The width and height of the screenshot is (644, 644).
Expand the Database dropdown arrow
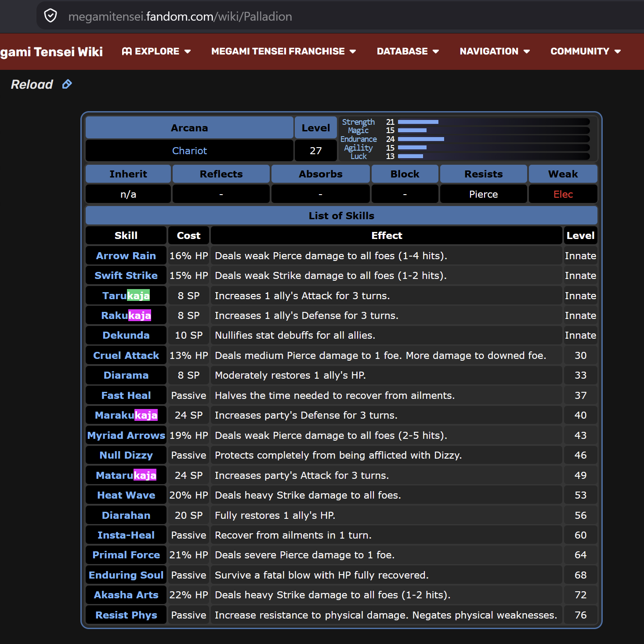436,51
